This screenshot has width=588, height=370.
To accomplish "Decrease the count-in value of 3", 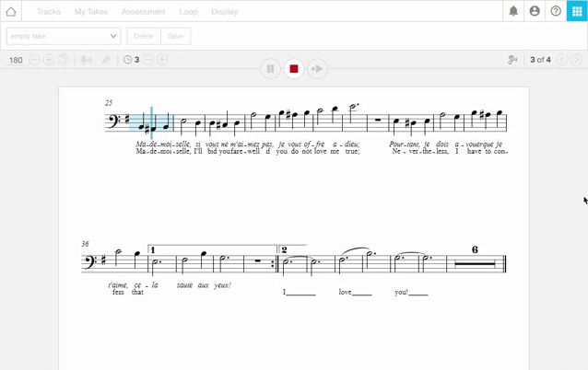I will click(147, 60).
